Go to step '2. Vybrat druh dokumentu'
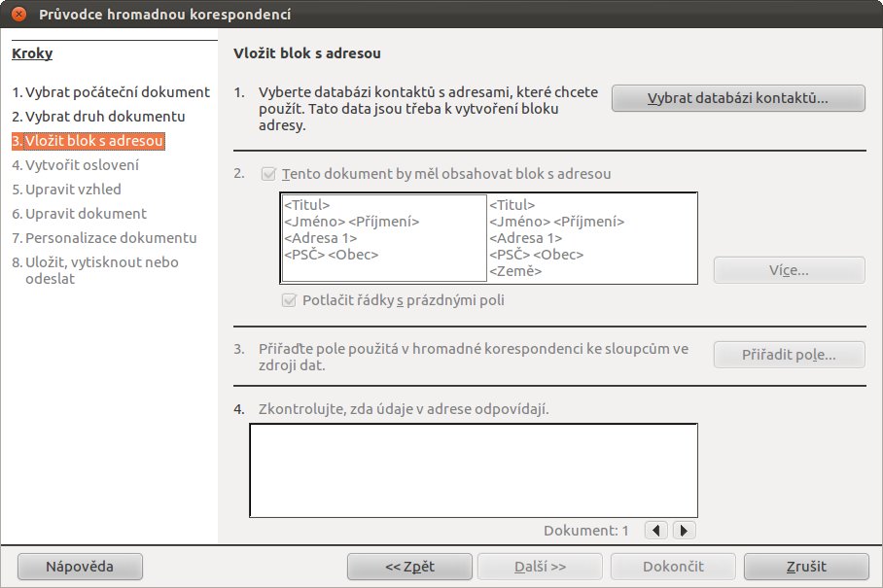The width and height of the screenshot is (883, 588). pos(98,116)
